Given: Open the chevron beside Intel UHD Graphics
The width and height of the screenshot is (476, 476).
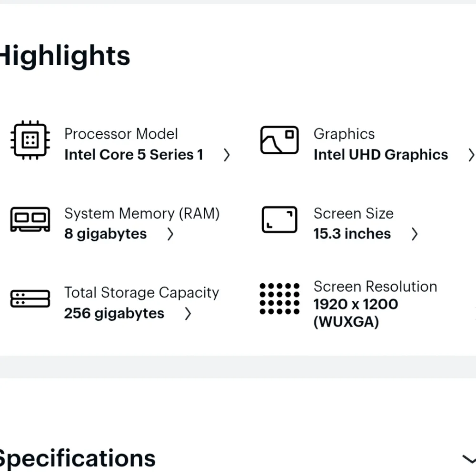Looking at the screenshot, I should (471, 155).
